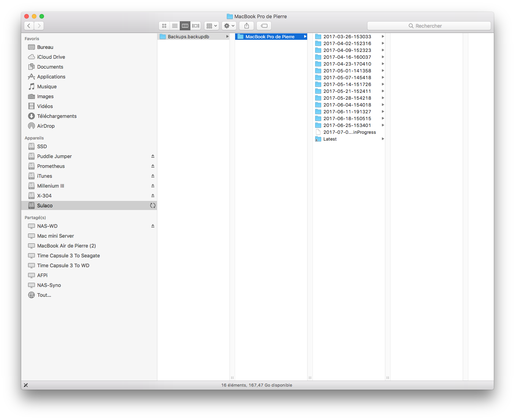Viewport: 515px width, 420px height.
Task: Switch to Cover Flow view
Action: (x=196, y=26)
